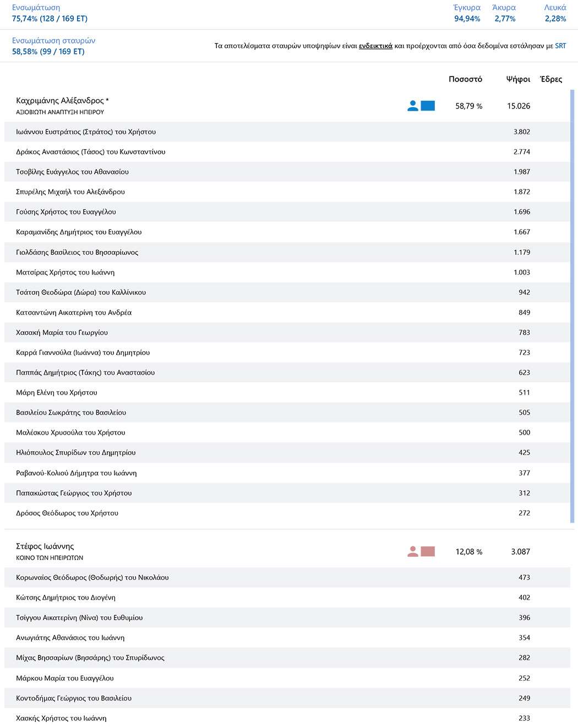The height and width of the screenshot is (728, 578).
Task: Click the pink person icon for Στέφος
Action: tap(413, 551)
